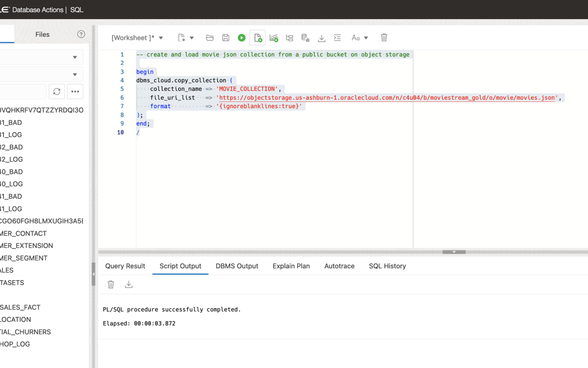Switch to the SQL History tab

(x=387, y=266)
